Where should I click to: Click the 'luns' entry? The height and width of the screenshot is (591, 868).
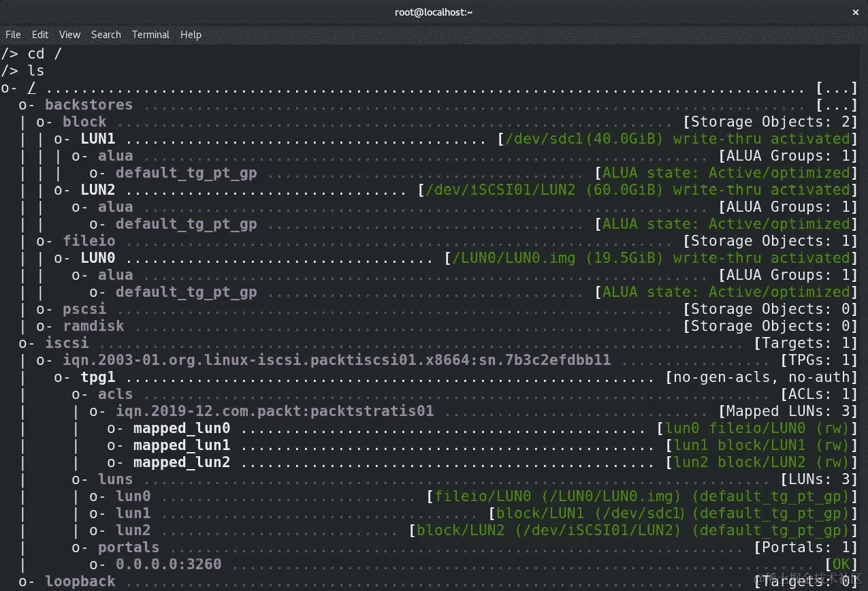(x=116, y=479)
